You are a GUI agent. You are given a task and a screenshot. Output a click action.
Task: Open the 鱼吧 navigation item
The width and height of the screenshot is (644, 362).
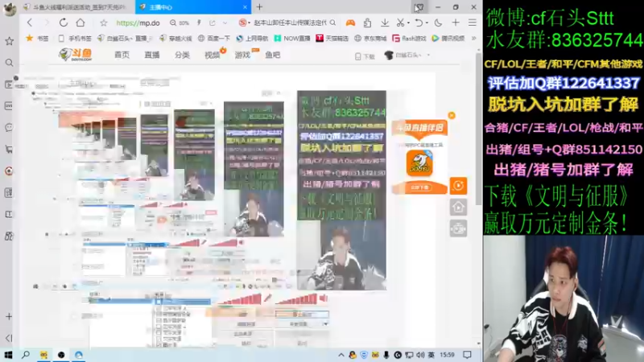(x=272, y=55)
